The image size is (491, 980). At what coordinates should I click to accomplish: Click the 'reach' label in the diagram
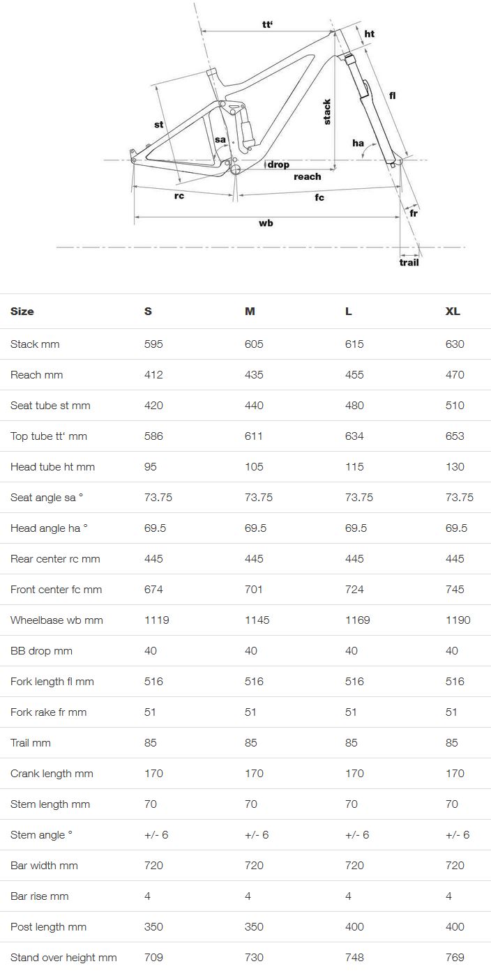307,176
